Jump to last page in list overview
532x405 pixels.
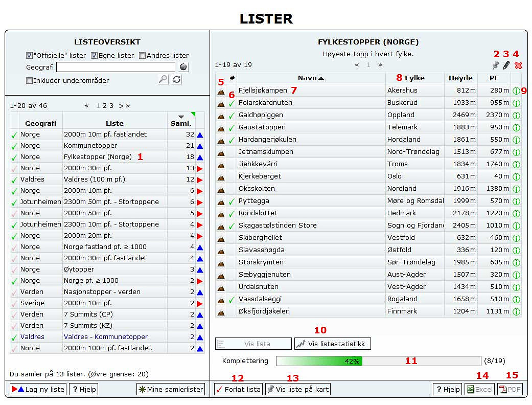click(x=128, y=106)
